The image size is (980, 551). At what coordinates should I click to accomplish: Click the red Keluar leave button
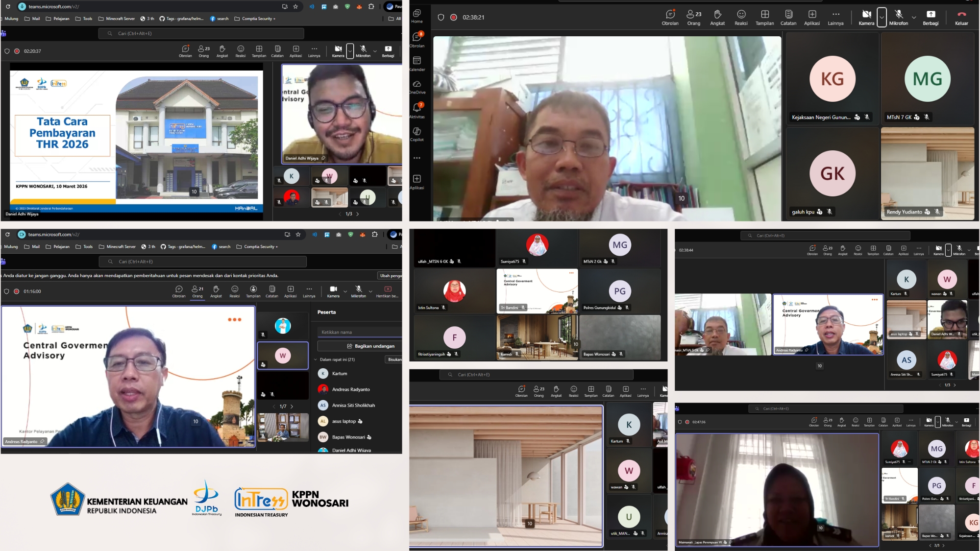[x=961, y=17]
